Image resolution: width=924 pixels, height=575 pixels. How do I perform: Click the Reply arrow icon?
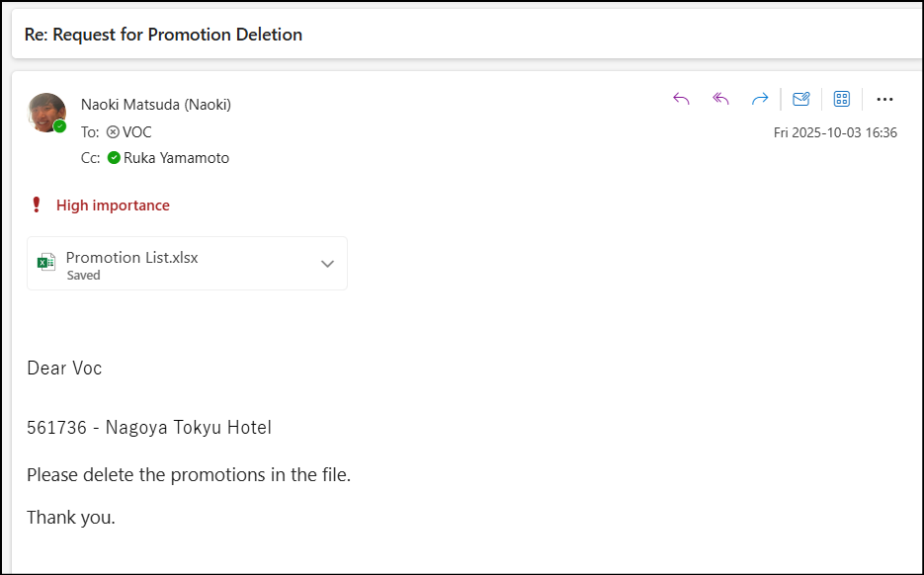tap(681, 99)
